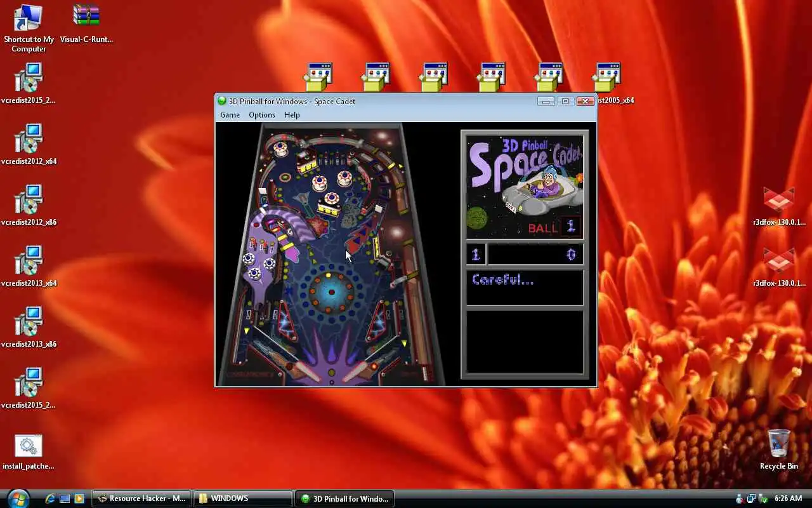Image resolution: width=812 pixels, height=508 pixels.
Task: Select the vcredist2013_x86 installer icon
Action: coord(29,328)
